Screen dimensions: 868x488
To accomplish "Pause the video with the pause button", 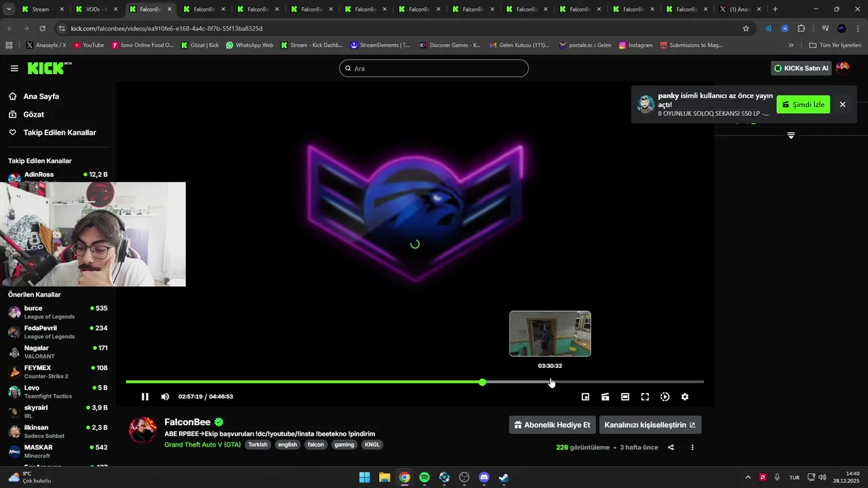I will pos(145,396).
